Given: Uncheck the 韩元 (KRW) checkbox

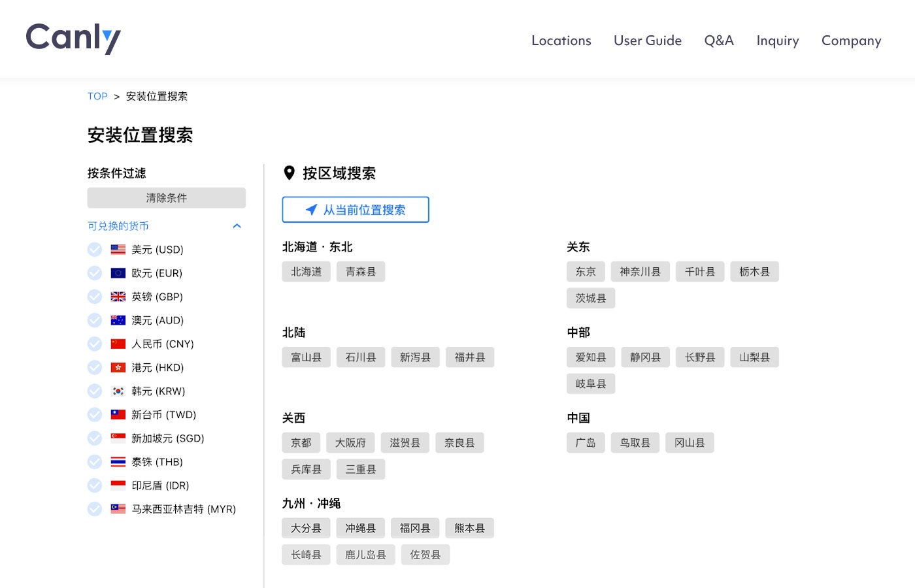Looking at the screenshot, I should tap(95, 391).
